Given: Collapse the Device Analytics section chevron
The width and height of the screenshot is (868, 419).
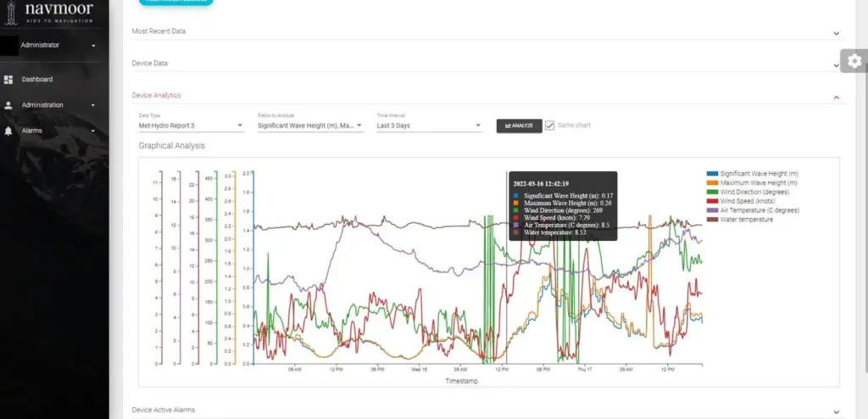Looking at the screenshot, I should [x=836, y=97].
